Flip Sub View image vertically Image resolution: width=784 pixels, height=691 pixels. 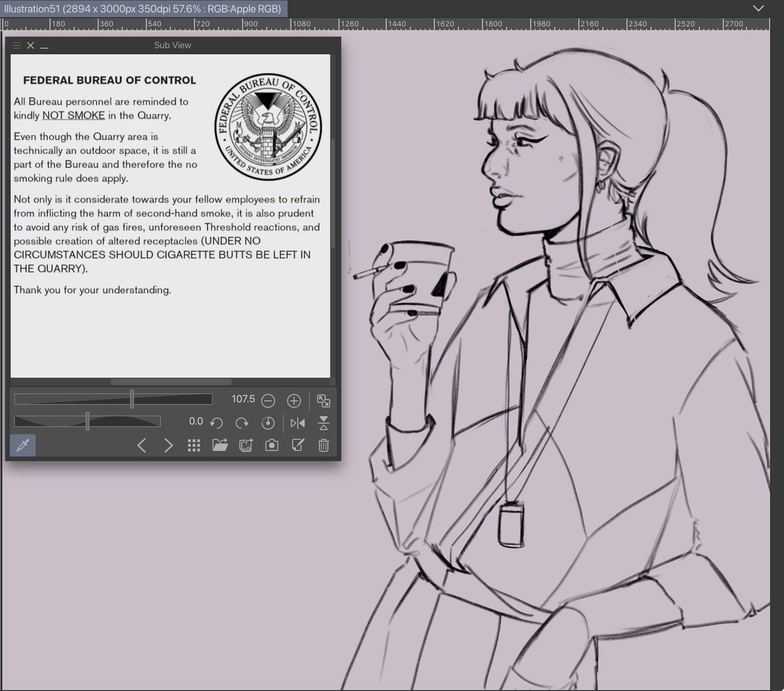point(323,423)
